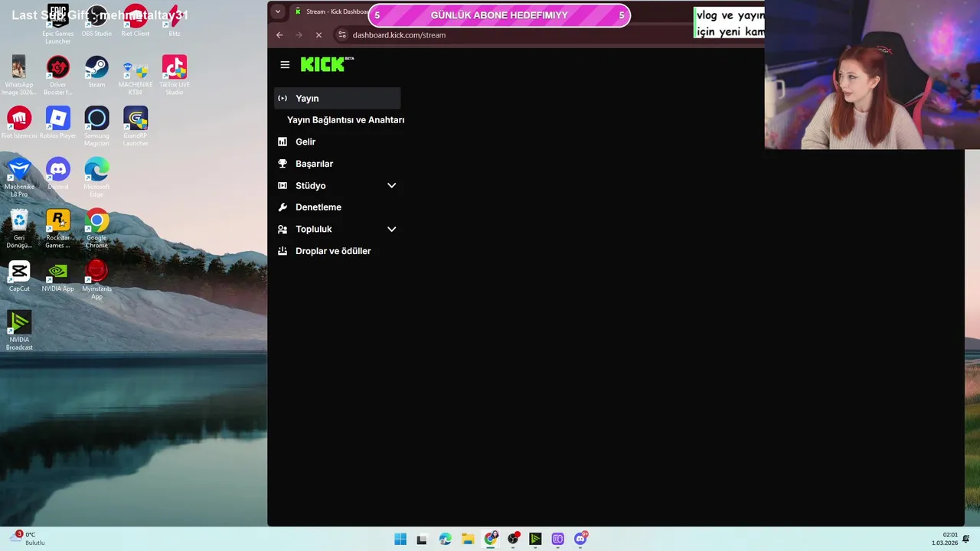Select Yayın in the sidebar
Screen dimensions: 980x551
(337, 98)
